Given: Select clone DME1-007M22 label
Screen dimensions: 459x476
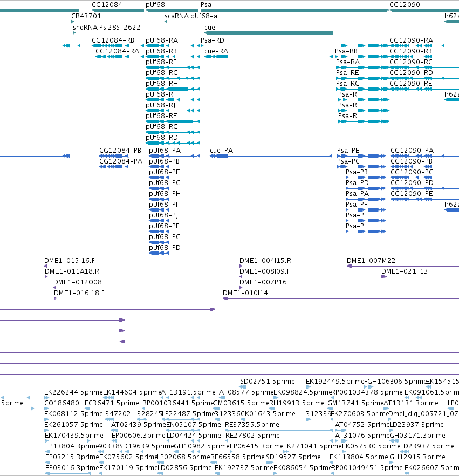Looking at the screenshot, I should pos(371,261).
